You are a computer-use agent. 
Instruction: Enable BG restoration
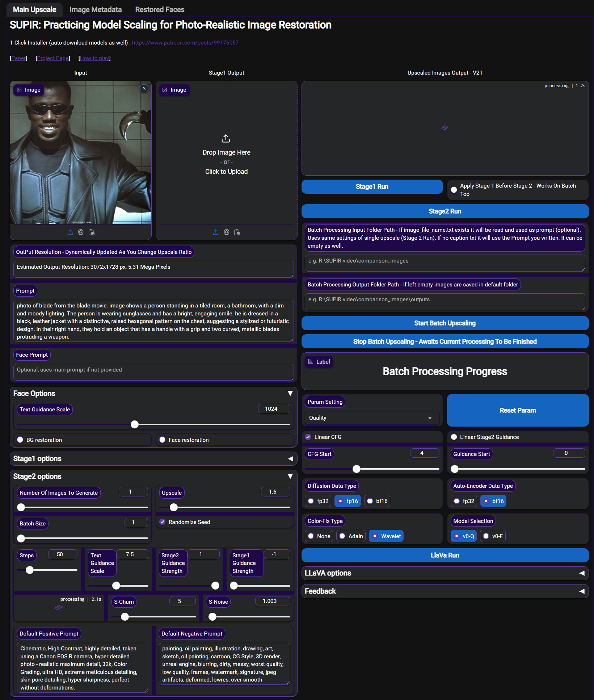point(20,440)
